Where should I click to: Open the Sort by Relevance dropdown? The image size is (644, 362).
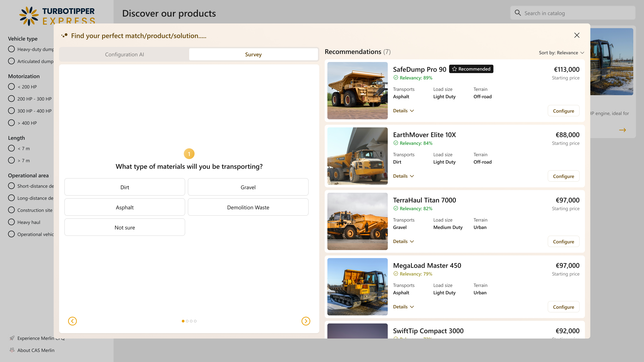click(561, 53)
